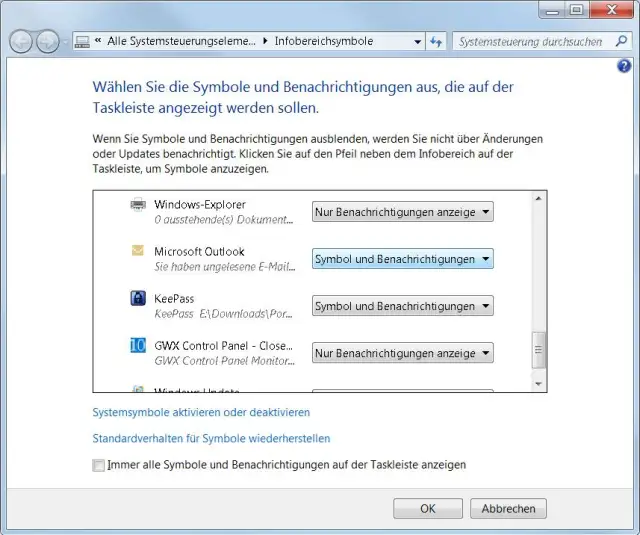Click 'GWX Control Panel Monitor...' description

click(224, 361)
